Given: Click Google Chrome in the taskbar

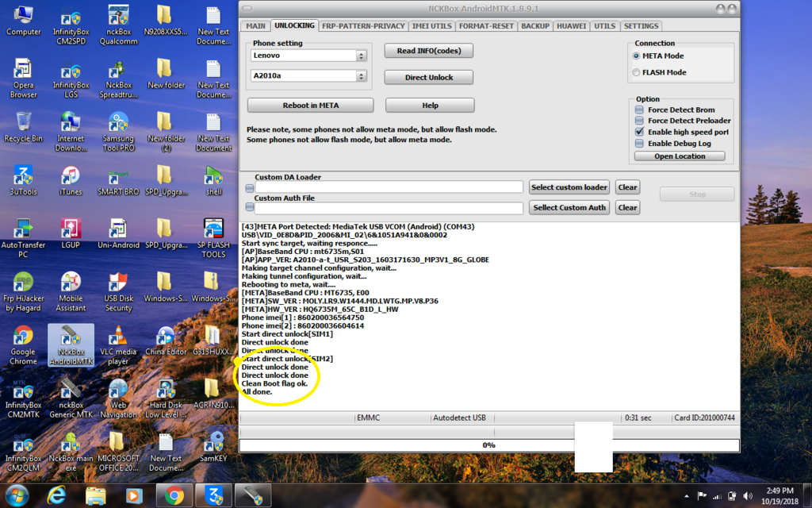Looking at the screenshot, I should pyautogui.click(x=174, y=496).
